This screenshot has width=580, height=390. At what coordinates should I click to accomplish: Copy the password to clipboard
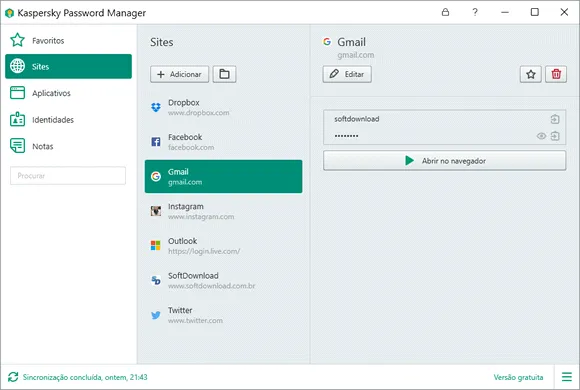tap(555, 136)
